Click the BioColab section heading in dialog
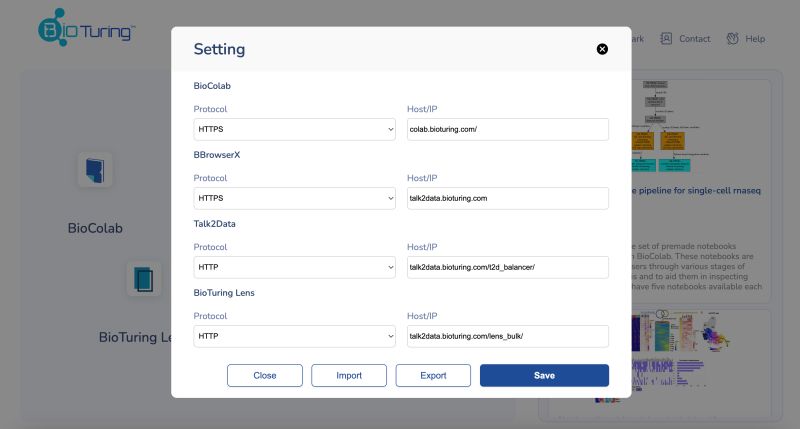800x429 pixels. click(x=212, y=86)
